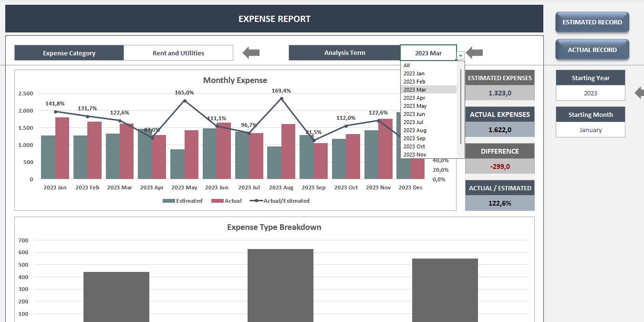The height and width of the screenshot is (322, 644).
Task: Choose '2023 Oct' from the term list
Action: [x=429, y=146]
